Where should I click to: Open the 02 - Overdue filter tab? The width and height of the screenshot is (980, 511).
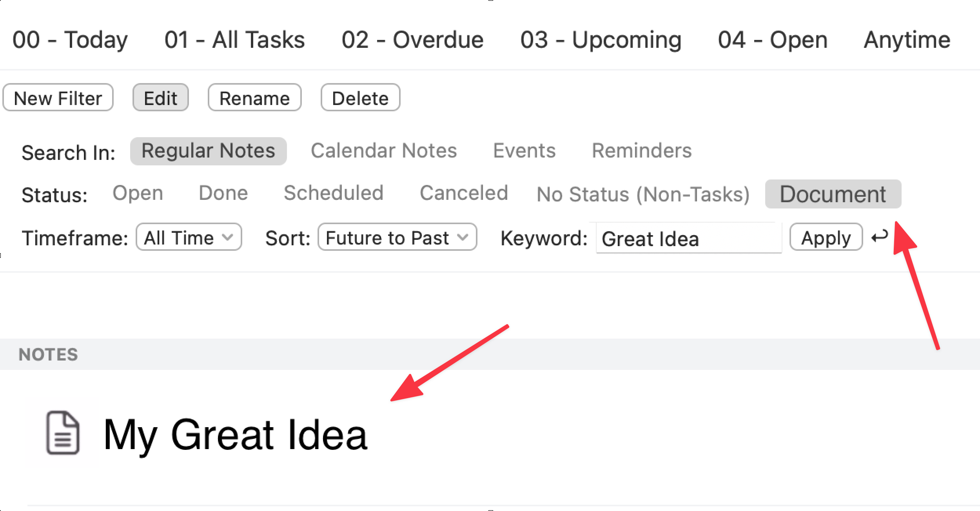412,40
